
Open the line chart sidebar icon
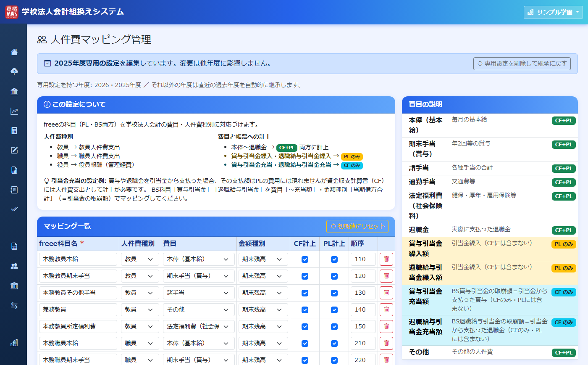14,111
